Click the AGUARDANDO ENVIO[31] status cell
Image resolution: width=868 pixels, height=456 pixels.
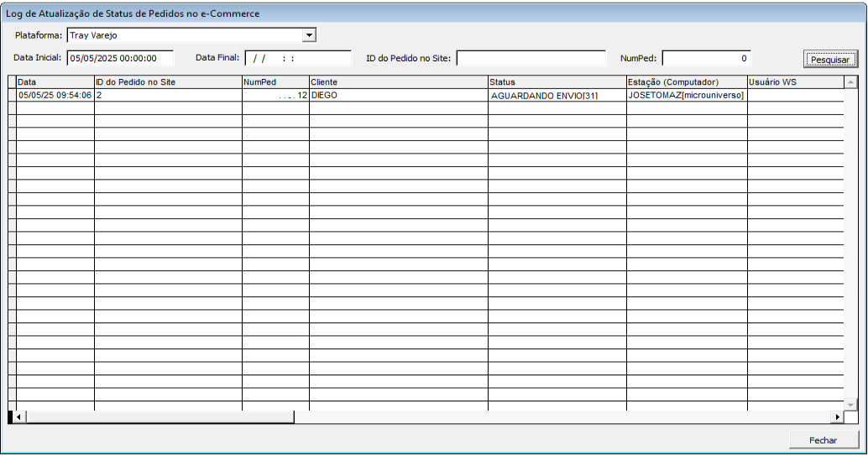(557, 95)
